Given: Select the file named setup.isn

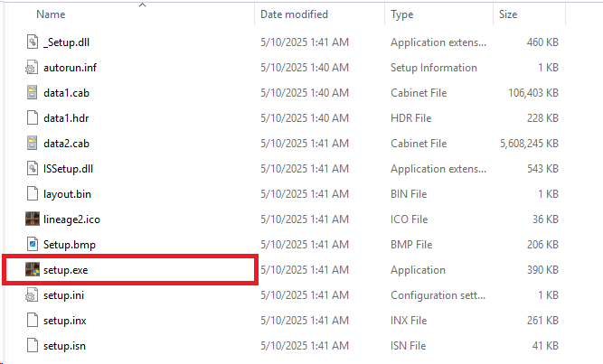Looking at the screenshot, I should [x=64, y=346].
